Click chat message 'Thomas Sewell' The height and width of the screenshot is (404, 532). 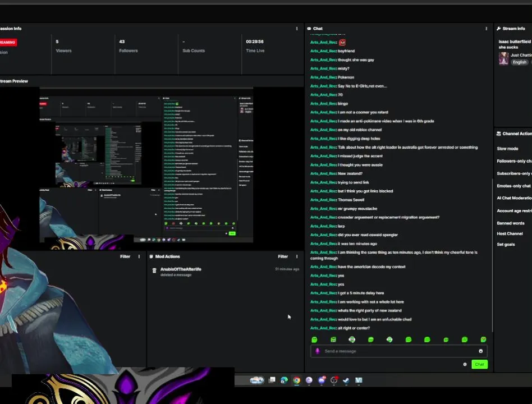pos(351,200)
